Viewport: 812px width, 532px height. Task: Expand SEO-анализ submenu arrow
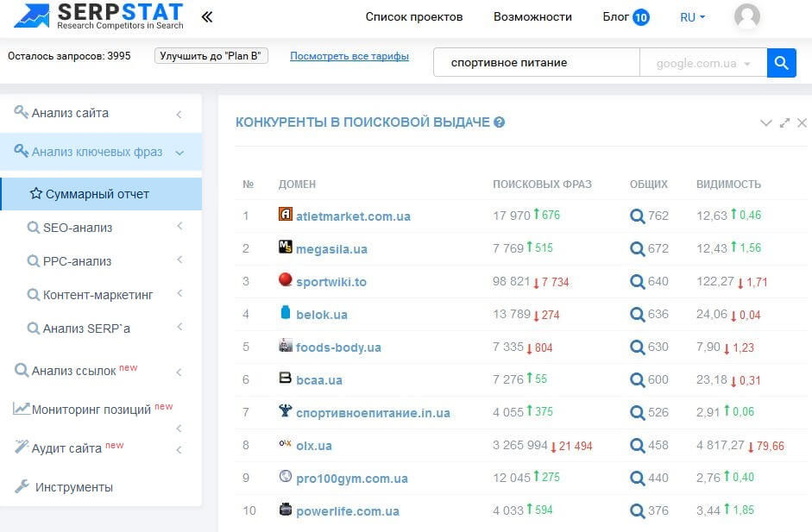click(x=179, y=226)
